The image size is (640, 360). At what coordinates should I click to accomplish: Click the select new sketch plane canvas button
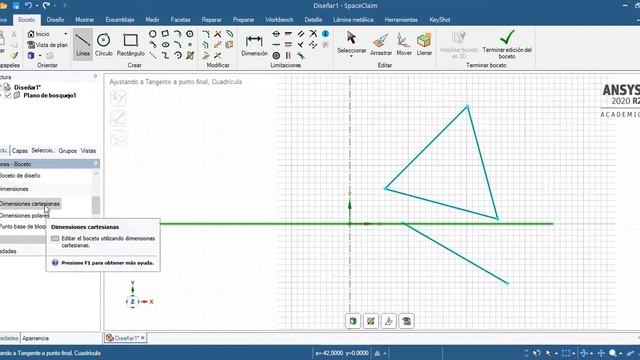click(x=371, y=321)
